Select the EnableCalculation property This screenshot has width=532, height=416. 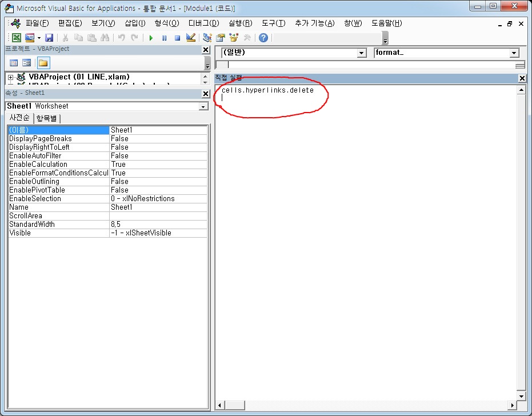point(38,164)
